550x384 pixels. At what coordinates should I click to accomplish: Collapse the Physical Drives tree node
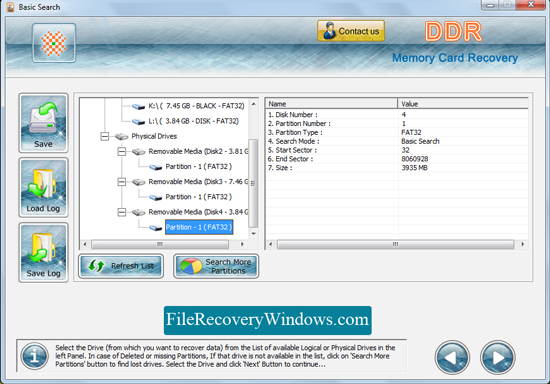click(105, 136)
